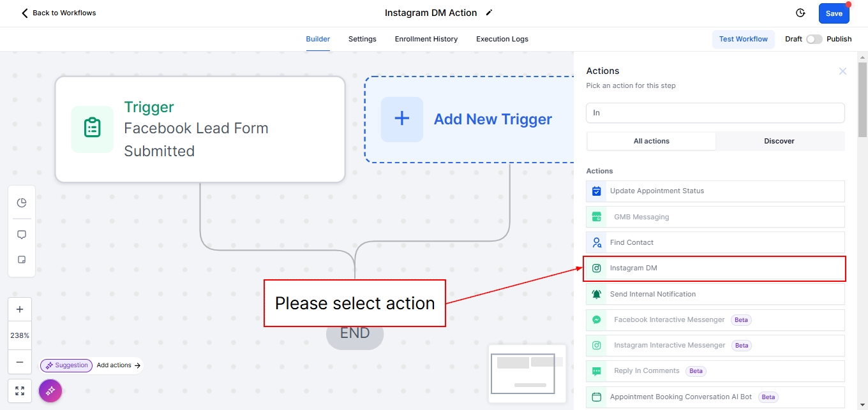Zoom out with the minus icon

coord(20,362)
